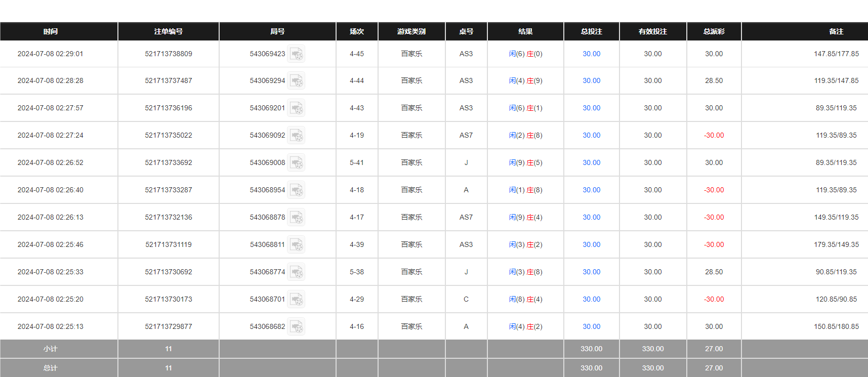Click the 结果 column header
The height and width of the screenshot is (377, 868).
(525, 31)
